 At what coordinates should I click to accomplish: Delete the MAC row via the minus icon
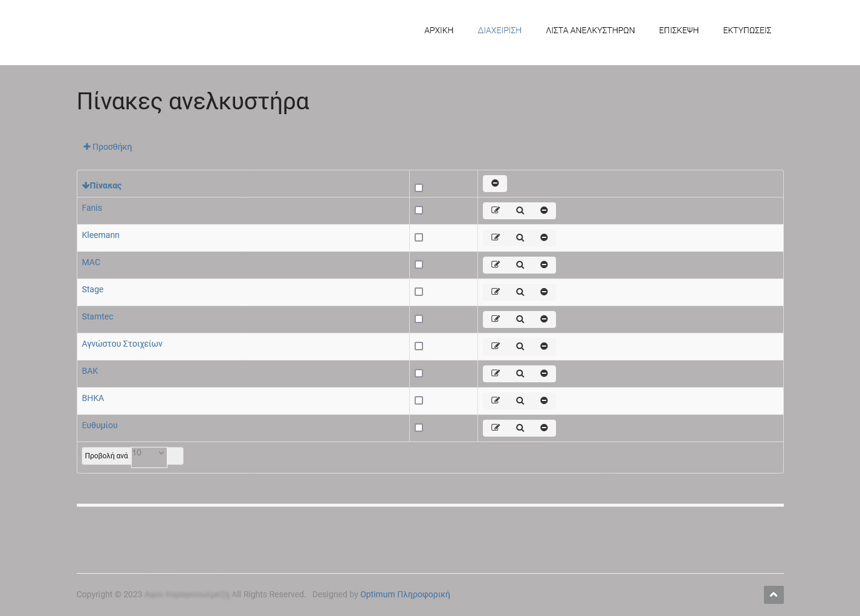543,265
